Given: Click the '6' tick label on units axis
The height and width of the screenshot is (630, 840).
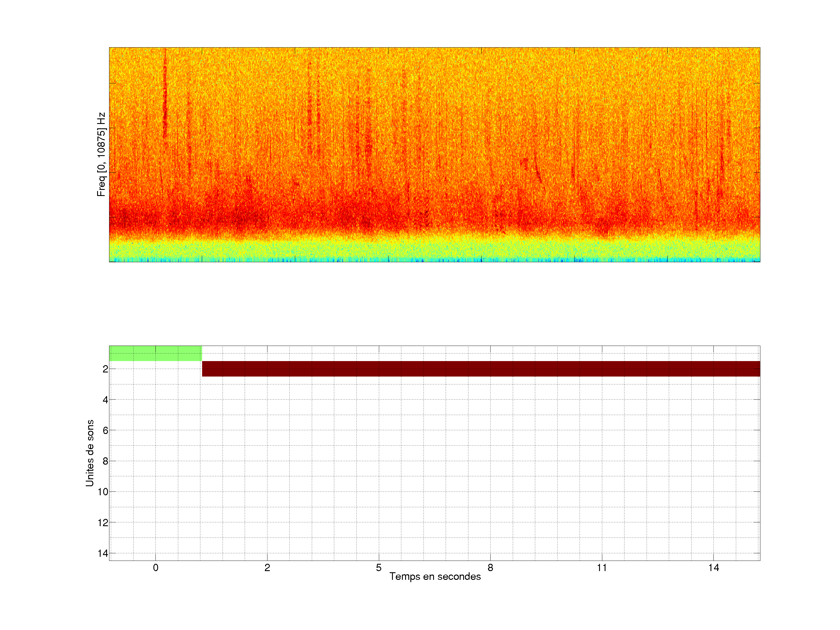Looking at the screenshot, I should point(105,430).
